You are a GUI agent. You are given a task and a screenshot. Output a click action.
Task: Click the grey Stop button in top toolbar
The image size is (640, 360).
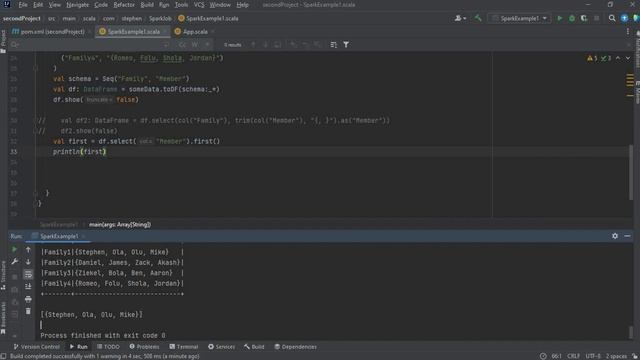596,18
